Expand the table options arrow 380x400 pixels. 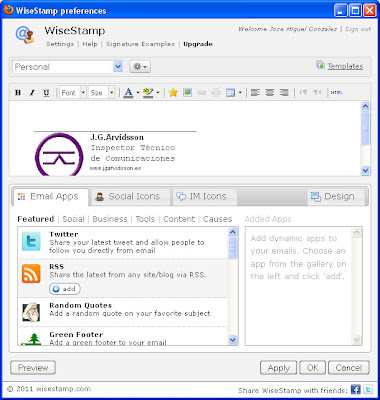(x=240, y=93)
